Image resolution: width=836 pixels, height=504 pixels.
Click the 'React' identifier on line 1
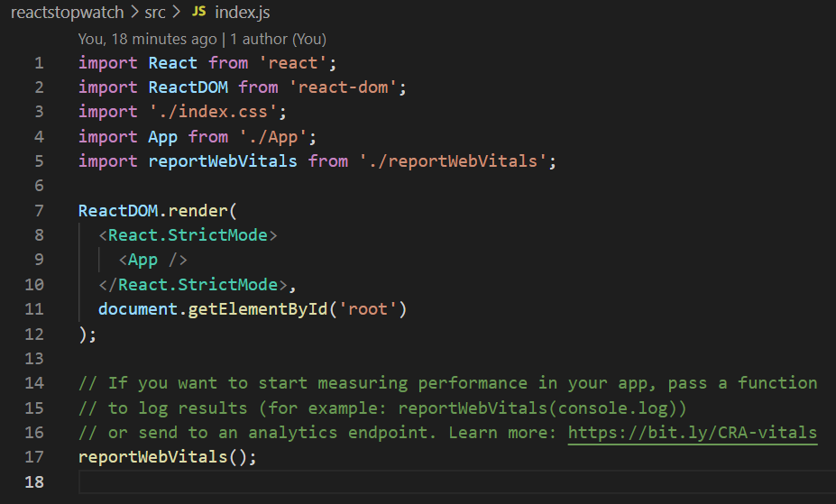[173, 63]
